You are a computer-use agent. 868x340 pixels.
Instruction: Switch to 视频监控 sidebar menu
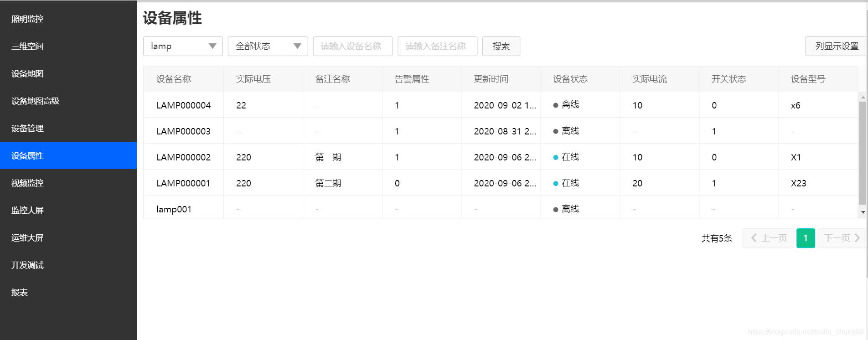(68, 183)
